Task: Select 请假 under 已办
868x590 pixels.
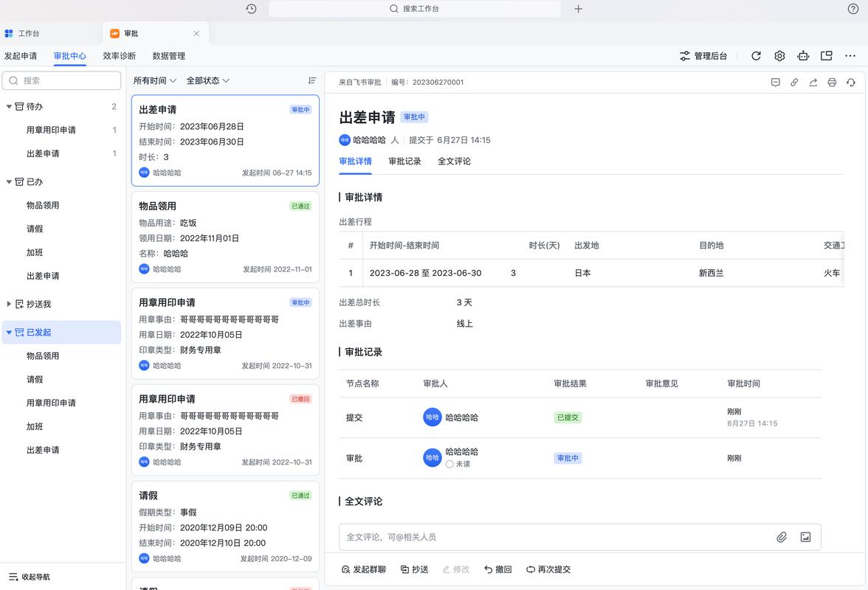Action: 61,229
